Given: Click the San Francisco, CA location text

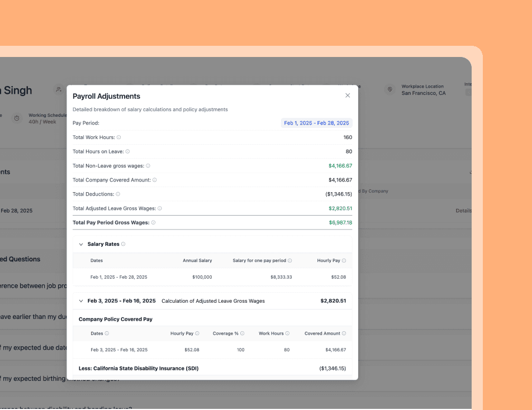Looking at the screenshot, I should tap(424, 93).
